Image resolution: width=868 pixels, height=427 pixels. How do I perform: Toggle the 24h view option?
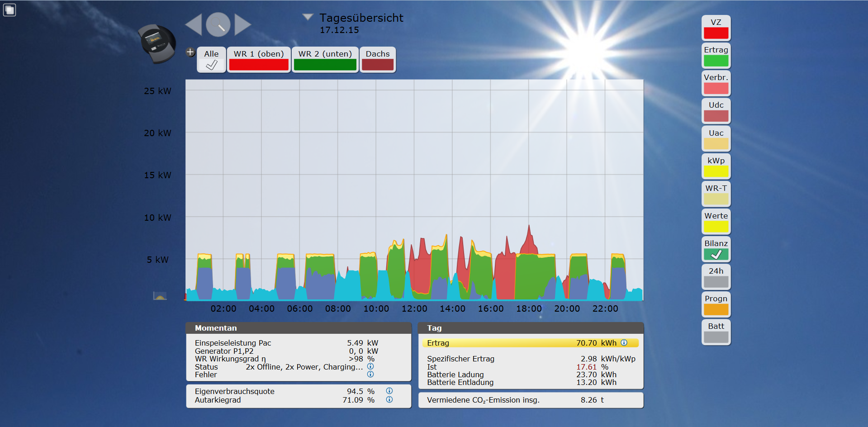pos(716,277)
